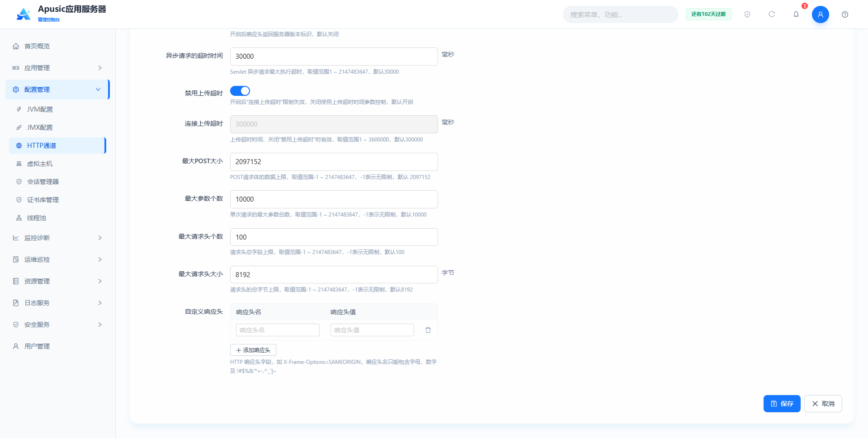Screen dimensions: 868x438
Task: Click the Apusic logo icon
Action: click(x=24, y=14)
